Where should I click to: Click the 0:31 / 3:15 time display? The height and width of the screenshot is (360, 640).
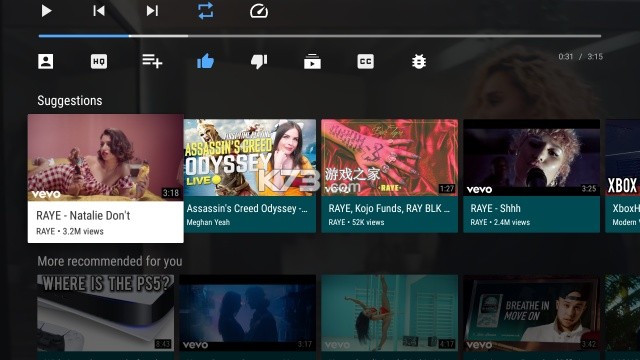[x=580, y=57]
